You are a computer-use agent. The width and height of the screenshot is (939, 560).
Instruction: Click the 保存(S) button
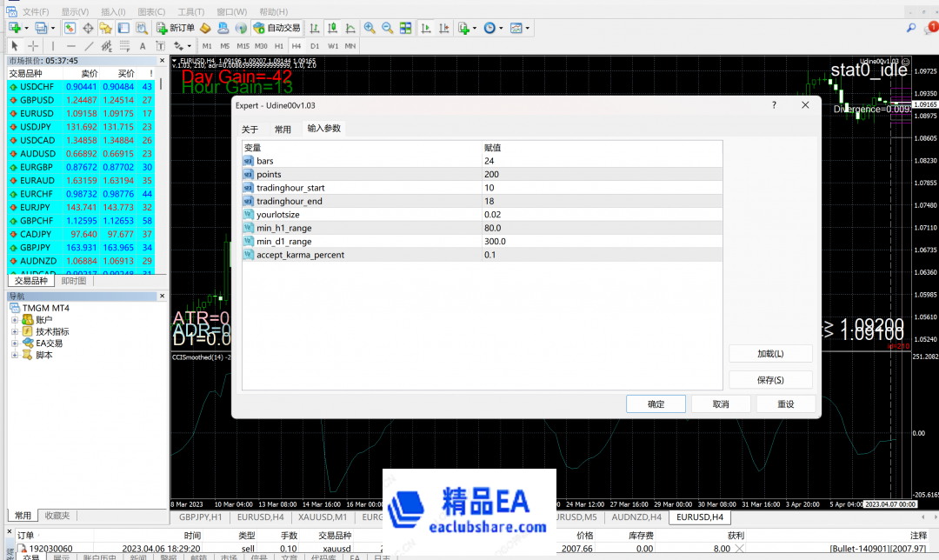(770, 380)
